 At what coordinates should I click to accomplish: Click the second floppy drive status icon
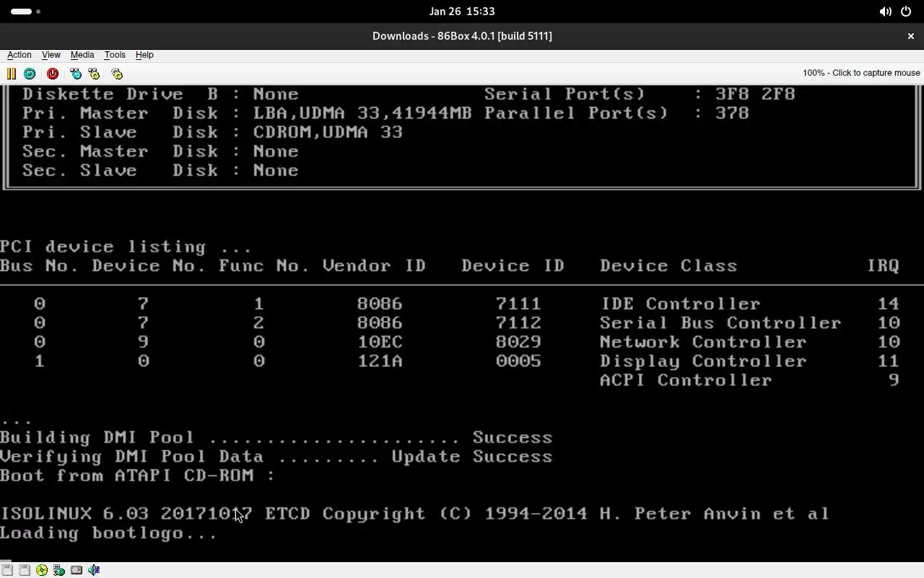tap(25, 570)
